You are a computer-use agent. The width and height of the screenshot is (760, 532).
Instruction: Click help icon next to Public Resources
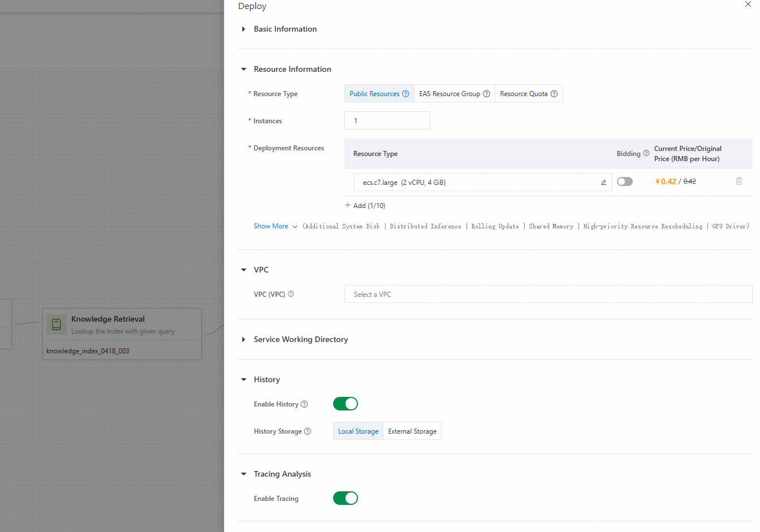pos(405,94)
